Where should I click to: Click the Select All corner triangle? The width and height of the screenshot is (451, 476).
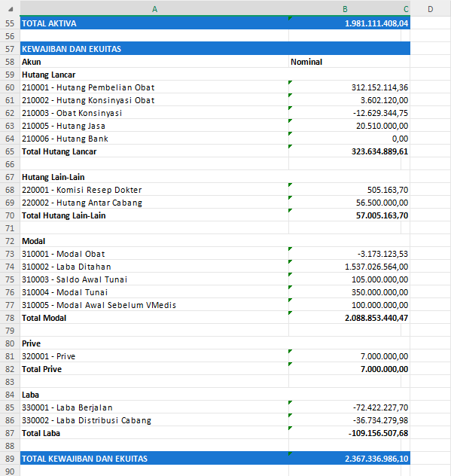coord(11,9)
